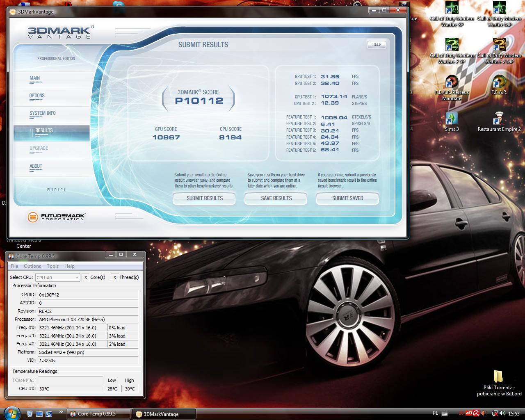Select the RESULTS section

tap(52, 133)
